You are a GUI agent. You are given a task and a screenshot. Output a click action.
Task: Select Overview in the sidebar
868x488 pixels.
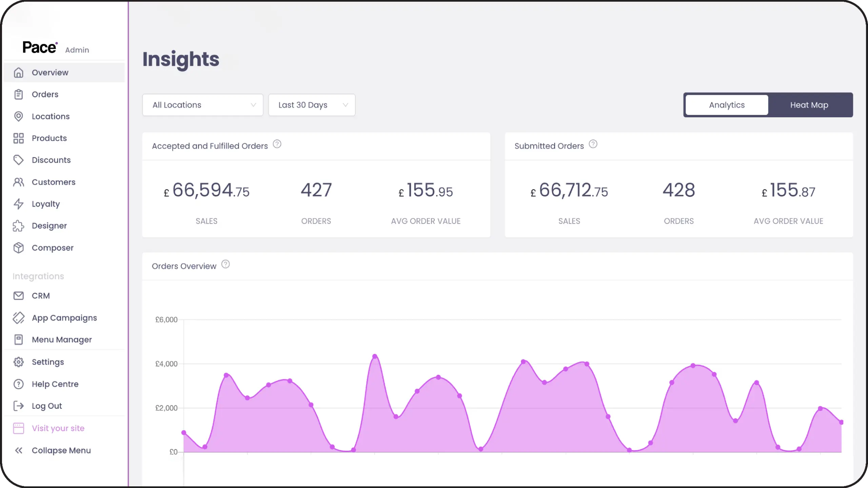click(50, 72)
